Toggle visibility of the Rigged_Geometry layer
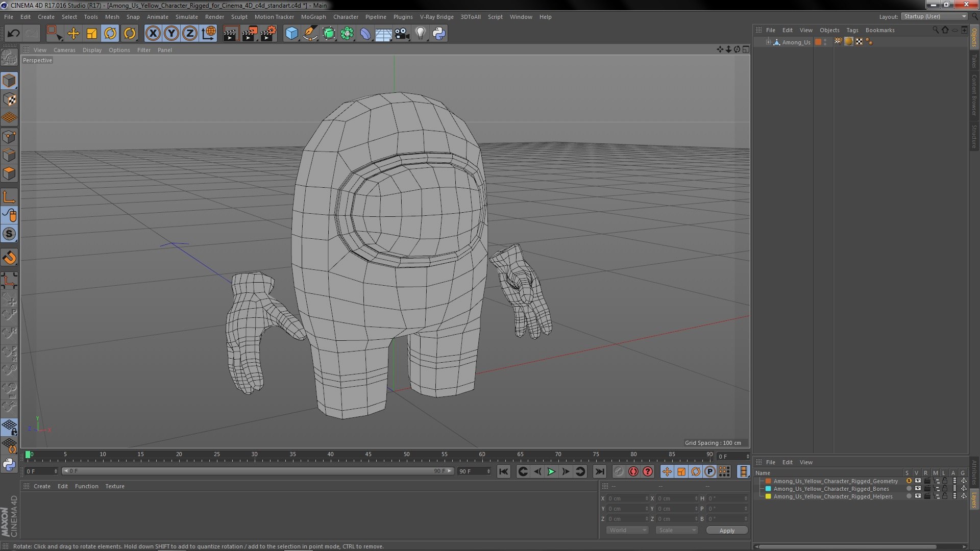This screenshot has height=551, width=980. 918,481
